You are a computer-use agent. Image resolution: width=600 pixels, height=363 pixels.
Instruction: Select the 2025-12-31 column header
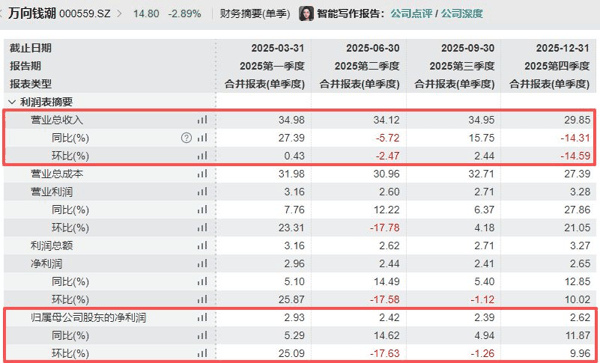(562, 48)
